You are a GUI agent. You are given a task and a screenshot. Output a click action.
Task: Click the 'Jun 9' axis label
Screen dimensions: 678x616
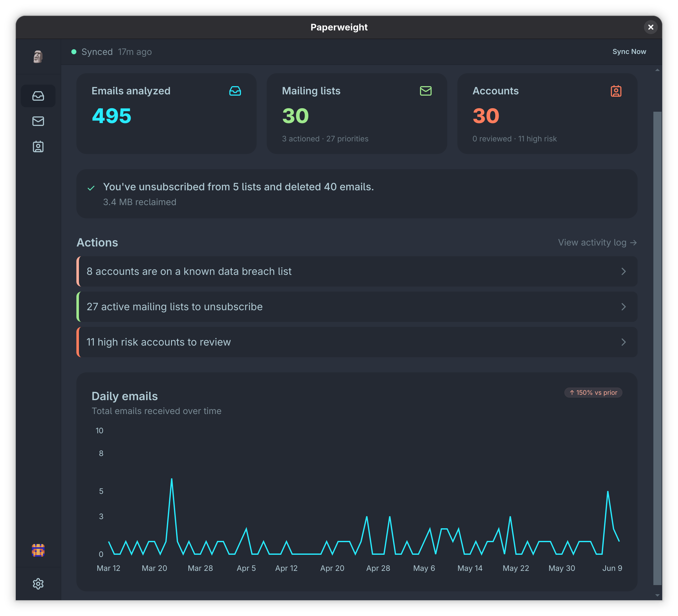coord(612,568)
